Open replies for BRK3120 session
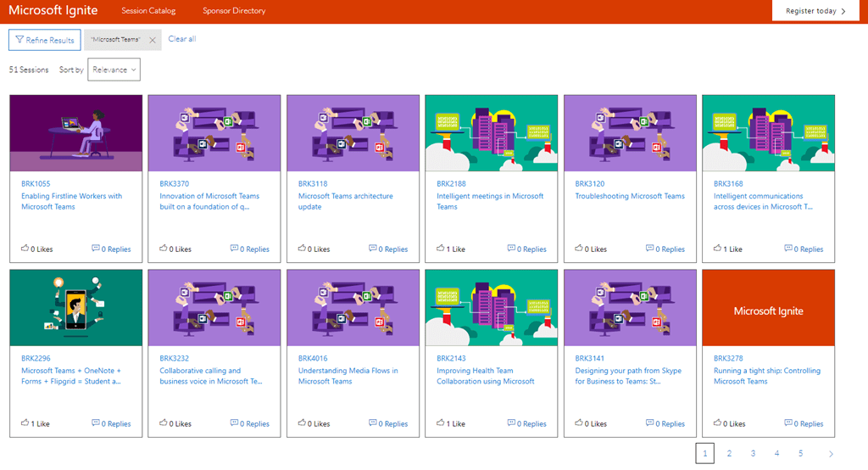868x470 pixels. coord(665,249)
